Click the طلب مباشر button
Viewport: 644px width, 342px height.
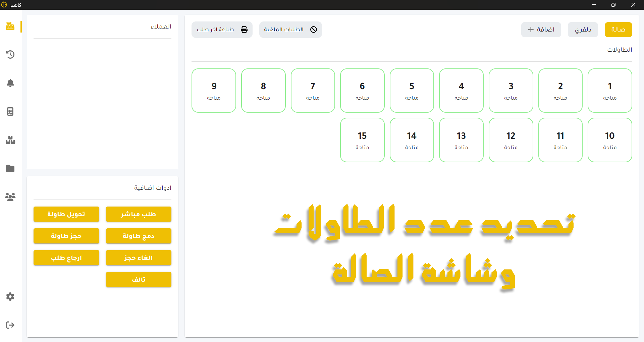pyautogui.click(x=139, y=214)
